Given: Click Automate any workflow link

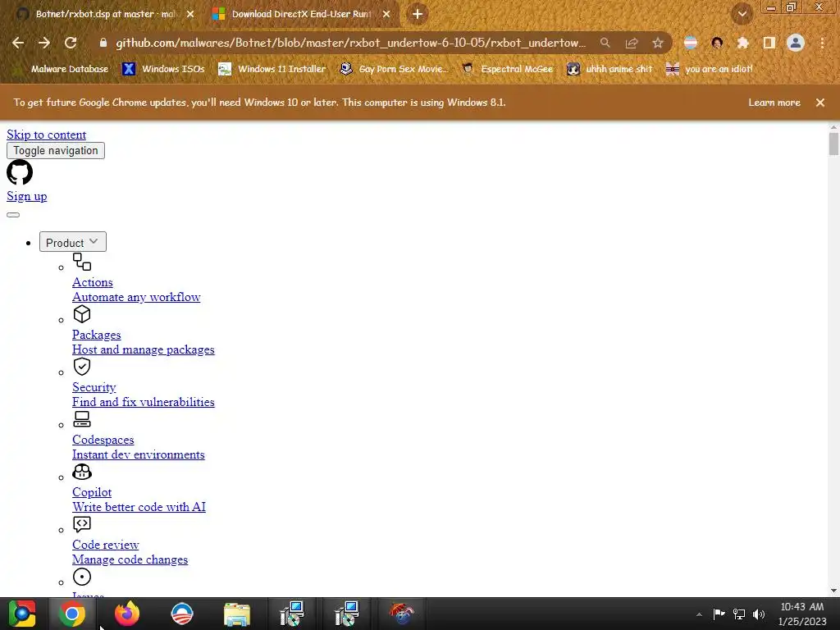Looking at the screenshot, I should 136,297.
